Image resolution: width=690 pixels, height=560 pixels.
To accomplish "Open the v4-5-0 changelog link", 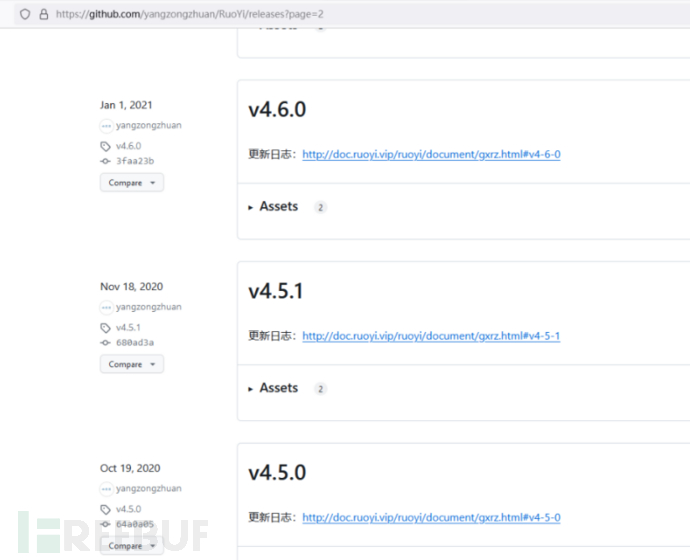I will click(x=431, y=518).
